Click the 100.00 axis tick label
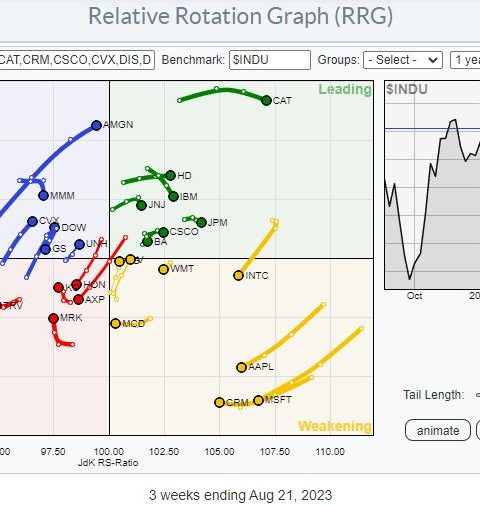Image resolution: width=480 pixels, height=506 pixels. coord(109,452)
